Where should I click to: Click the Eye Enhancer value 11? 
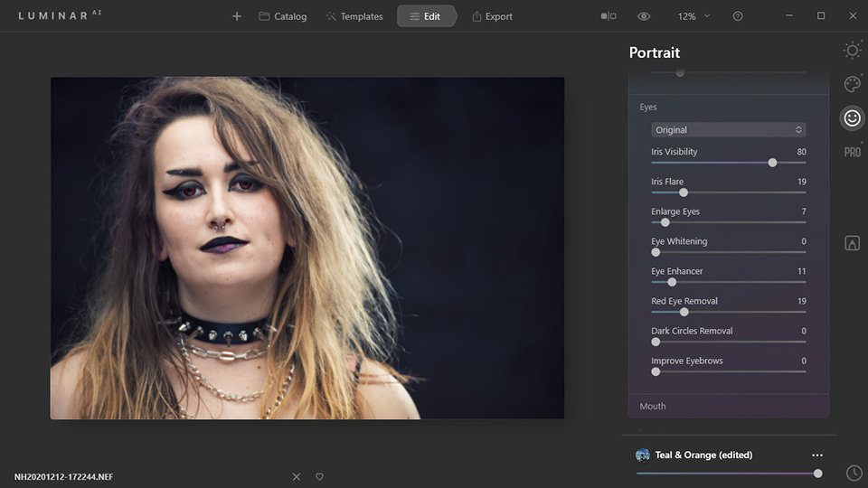tap(802, 271)
